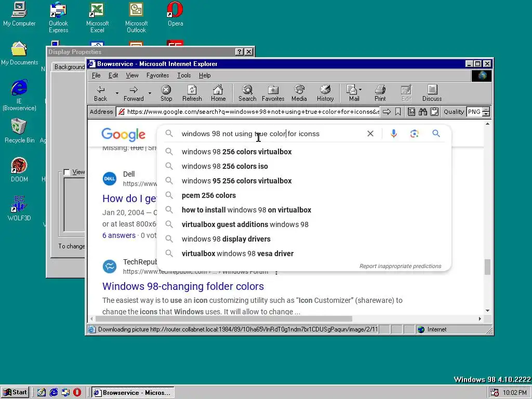
Task: Click into the Address URL field
Action: (x=248, y=112)
